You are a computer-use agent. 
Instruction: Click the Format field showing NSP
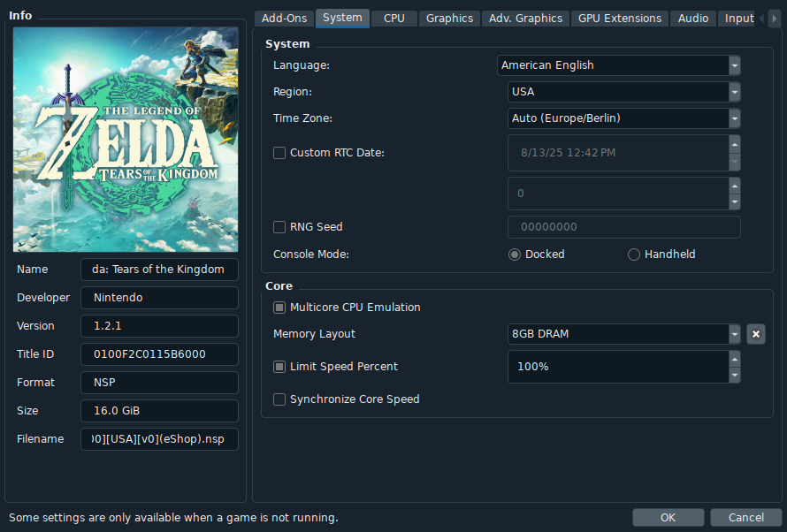tap(159, 382)
